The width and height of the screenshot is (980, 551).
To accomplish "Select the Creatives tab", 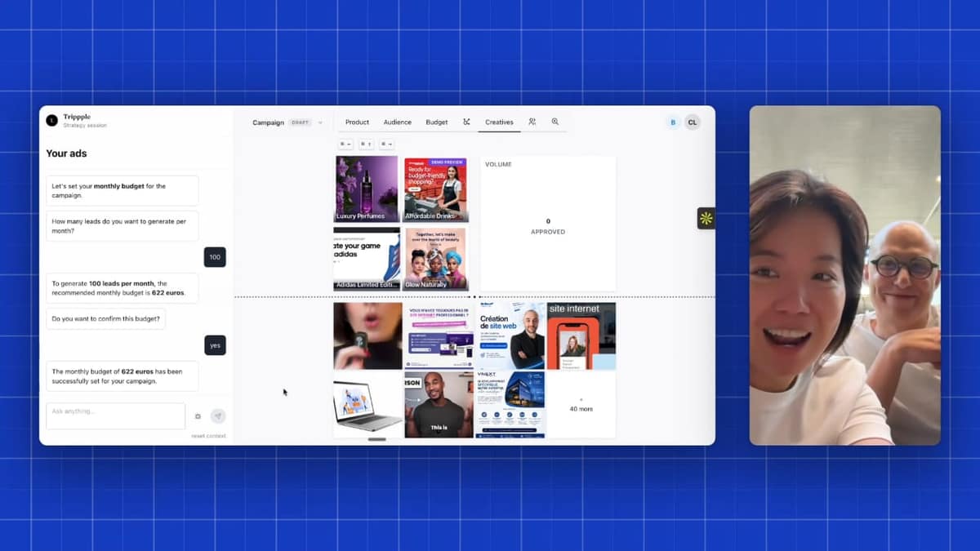I will [499, 122].
